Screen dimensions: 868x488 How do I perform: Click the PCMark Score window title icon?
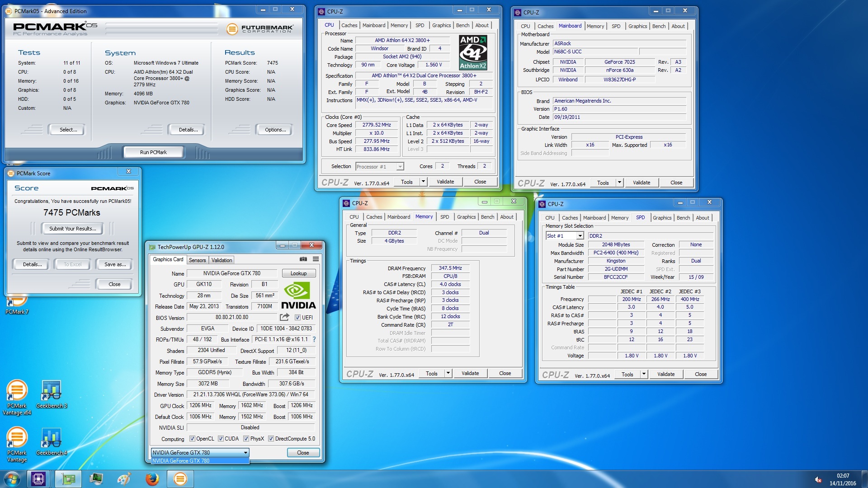[11, 173]
